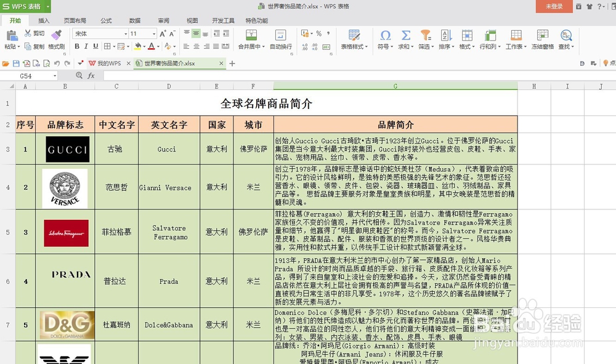Screen dimensions: 616x364
Task: Open the 视图 (View) tab
Action: 192,20
